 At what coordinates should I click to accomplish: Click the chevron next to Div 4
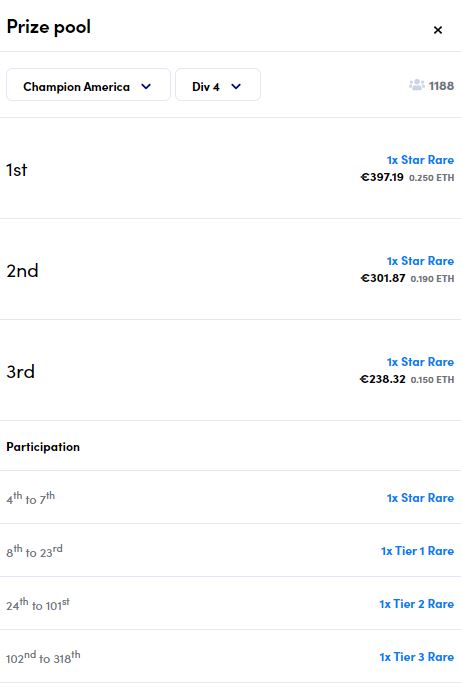(x=236, y=87)
